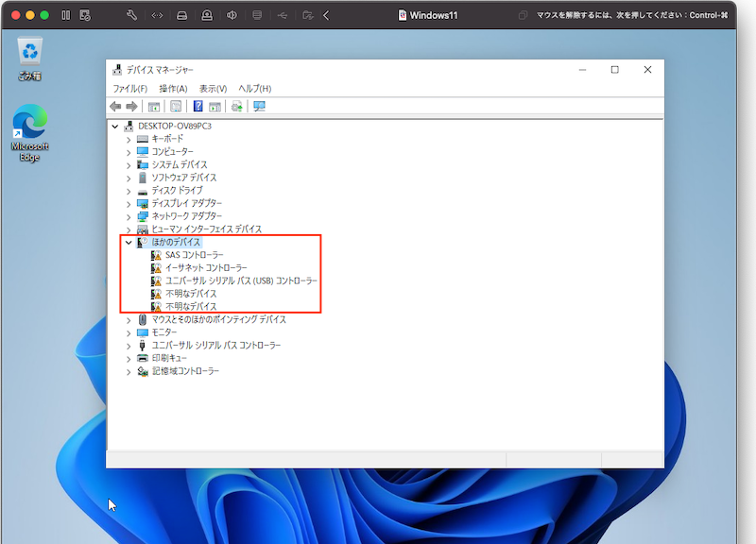756x544 pixels.
Task: Click the camera device icon in VM toolbar
Action: pos(207,15)
